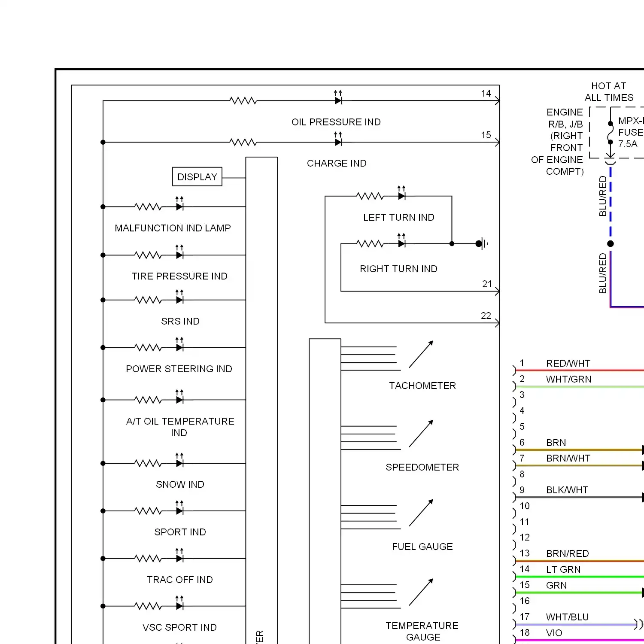Click the temperature gauge needle arrow symbol
This screenshot has width=644, height=644.
(421, 592)
